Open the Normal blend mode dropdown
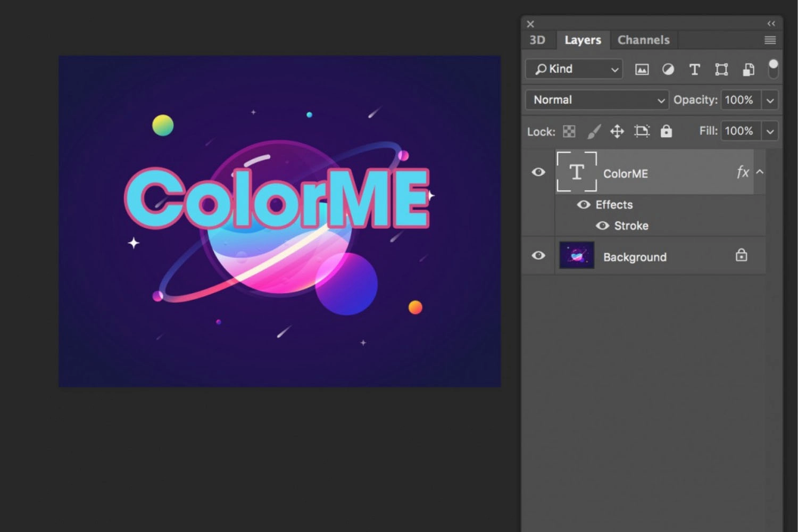 pyautogui.click(x=597, y=100)
